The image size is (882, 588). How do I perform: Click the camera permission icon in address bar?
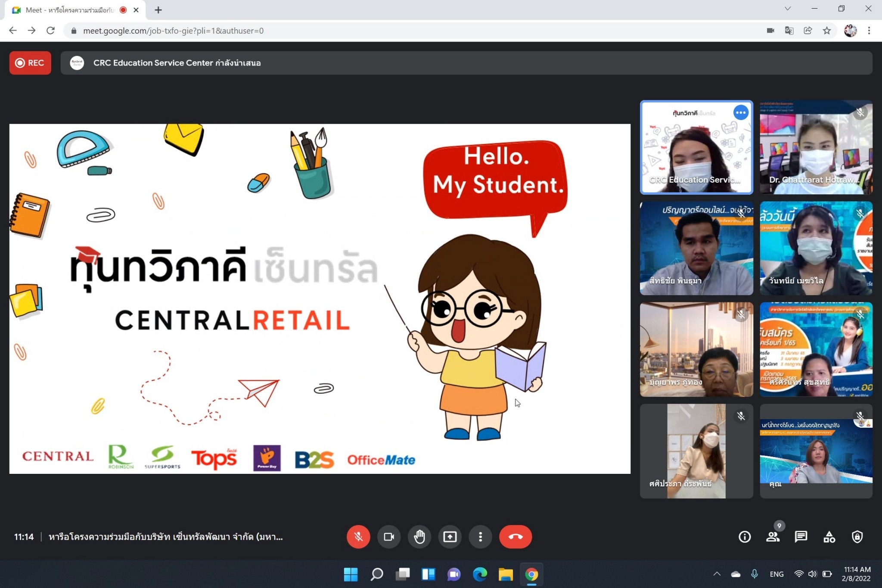pos(770,31)
